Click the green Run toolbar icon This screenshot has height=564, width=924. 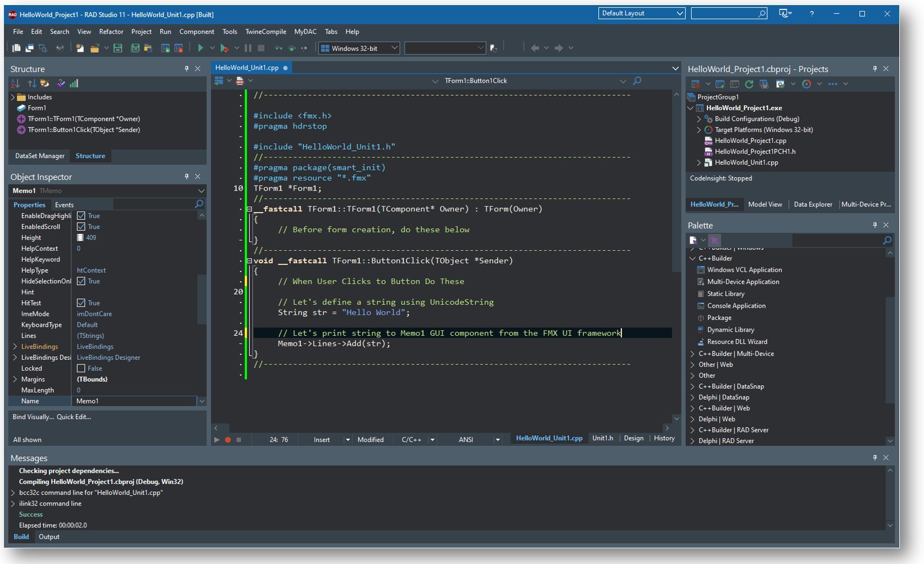click(200, 48)
